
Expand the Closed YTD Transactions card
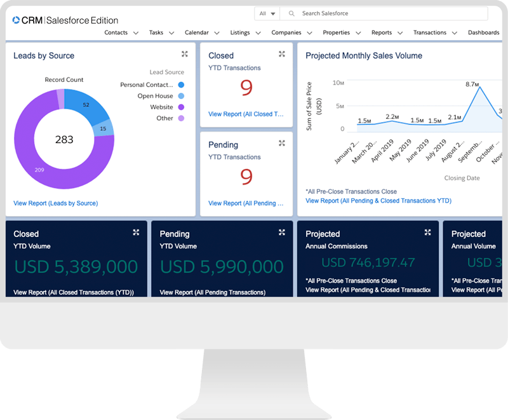(x=282, y=54)
